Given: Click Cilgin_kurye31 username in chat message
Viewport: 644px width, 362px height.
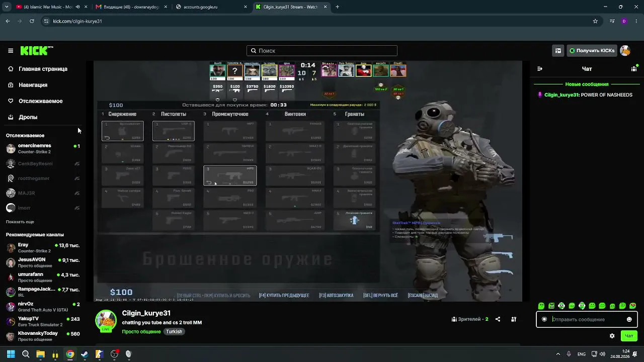Looking at the screenshot, I should (561, 95).
